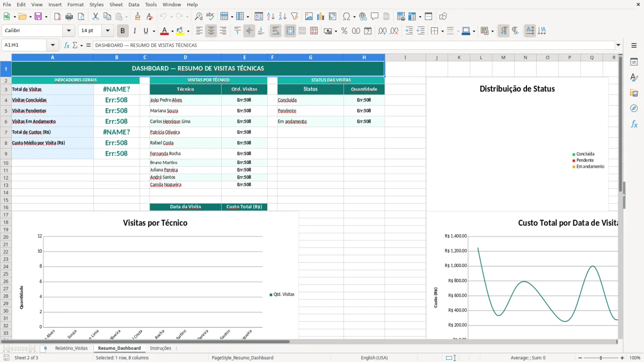
Task: Toggle Align Right
Action: pos(223,31)
